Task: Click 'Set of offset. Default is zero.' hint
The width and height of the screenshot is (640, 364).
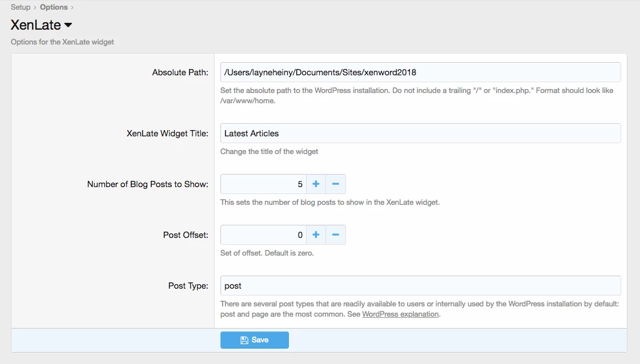Action: point(267,253)
